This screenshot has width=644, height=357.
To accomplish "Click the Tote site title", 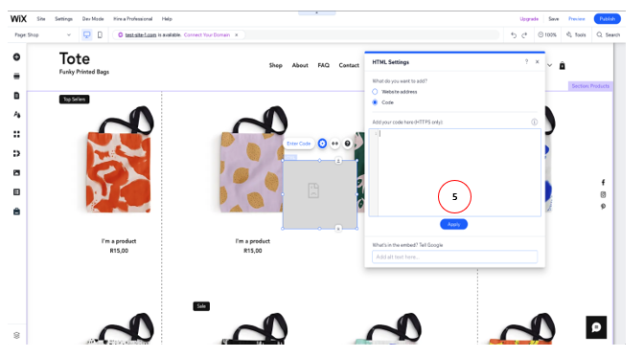I will pyautogui.click(x=75, y=58).
